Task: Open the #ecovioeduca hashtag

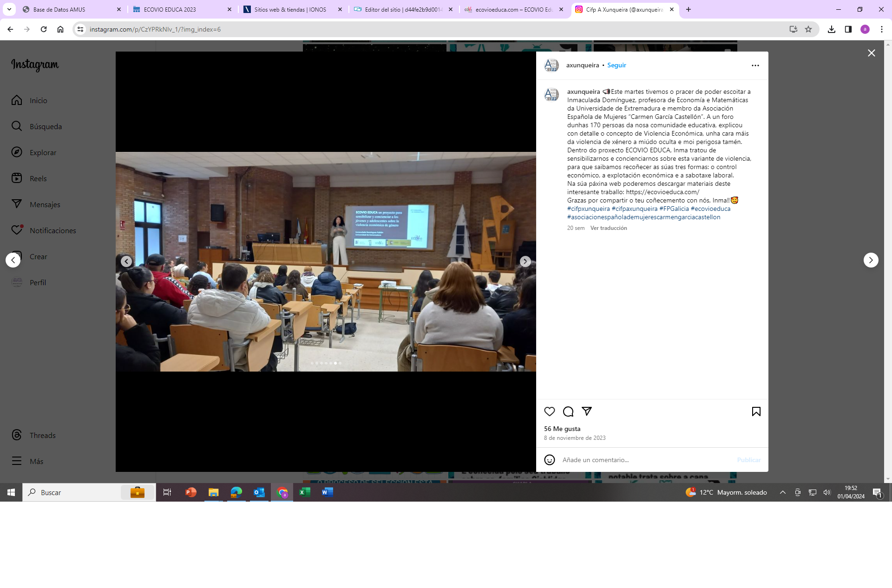Action: (710, 209)
